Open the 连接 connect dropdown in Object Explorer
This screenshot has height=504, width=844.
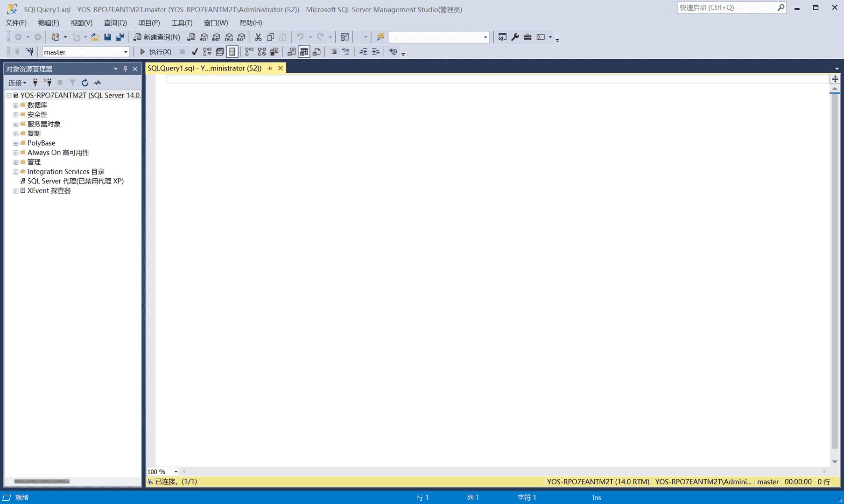click(17, 83)
